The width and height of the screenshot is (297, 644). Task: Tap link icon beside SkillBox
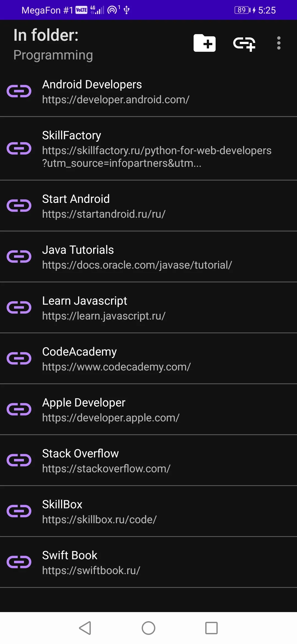(19, 511)
